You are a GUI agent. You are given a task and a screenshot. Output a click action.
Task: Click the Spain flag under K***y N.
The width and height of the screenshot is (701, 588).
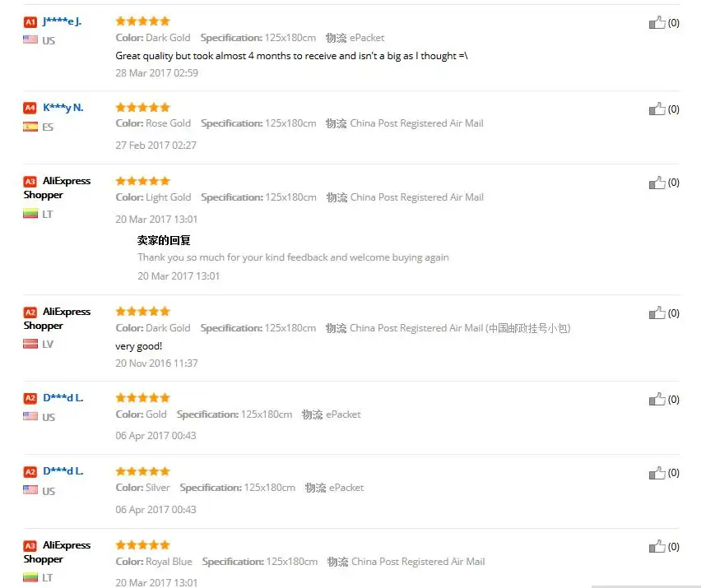(30, 127)
